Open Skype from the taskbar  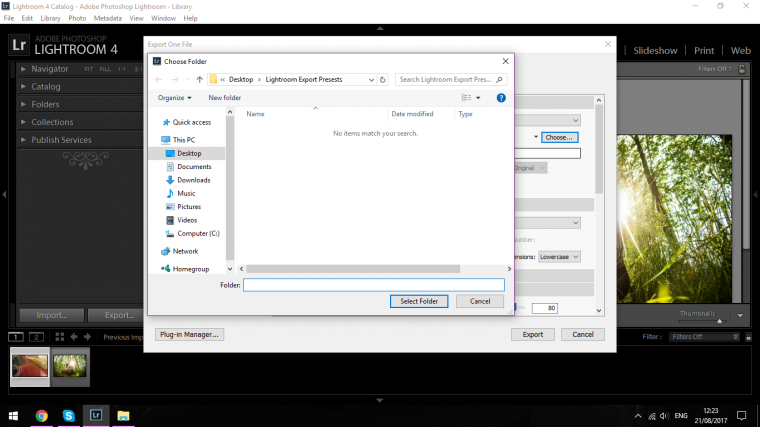[69, 416]
